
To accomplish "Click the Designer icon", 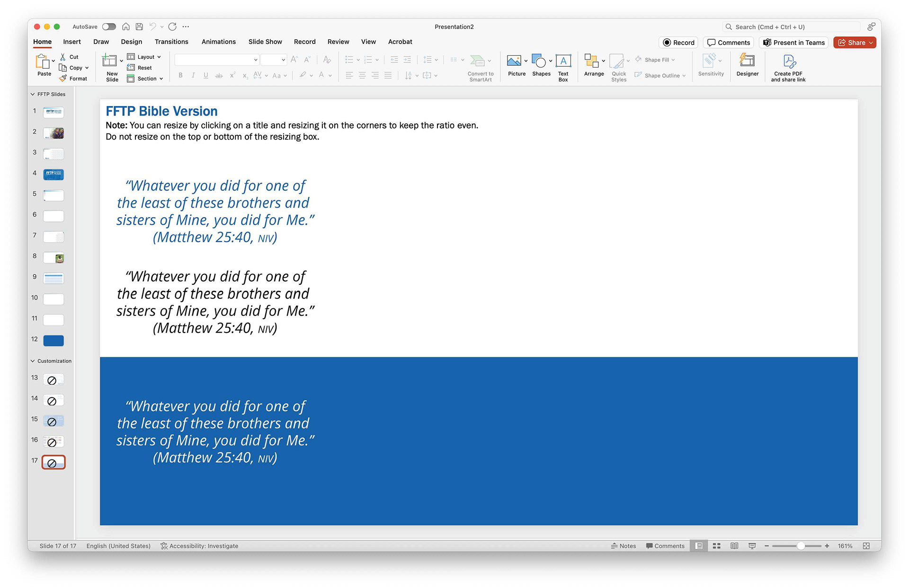I will coord(747,61).
